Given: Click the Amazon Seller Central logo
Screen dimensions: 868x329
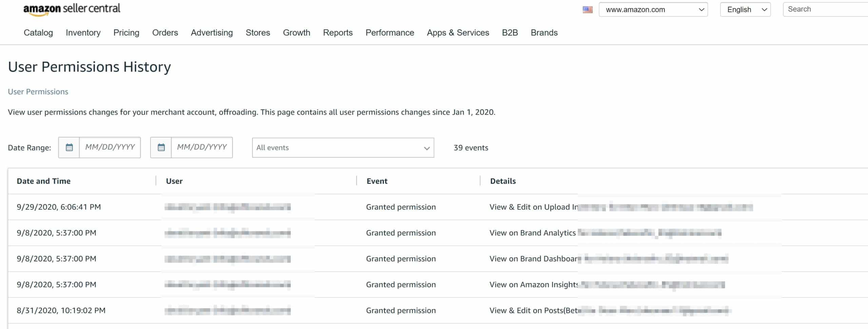Looking at the screenshot, I should coord(72,9).
